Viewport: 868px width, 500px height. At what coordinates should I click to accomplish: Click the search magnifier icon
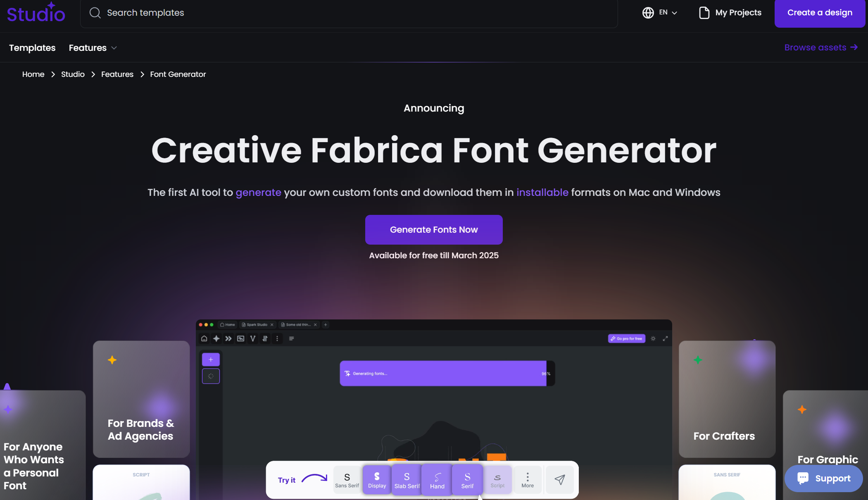95,13
